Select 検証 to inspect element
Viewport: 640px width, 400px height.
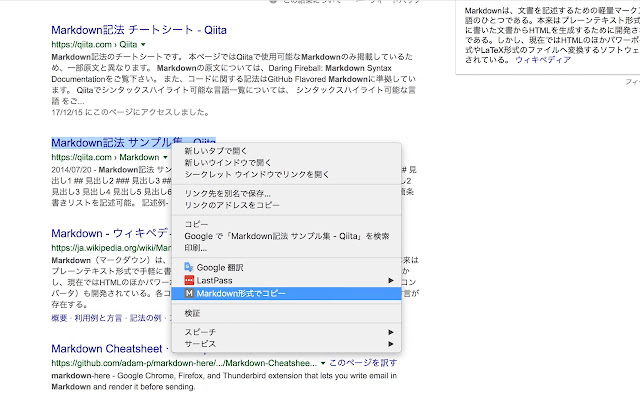tap(286, 313)
